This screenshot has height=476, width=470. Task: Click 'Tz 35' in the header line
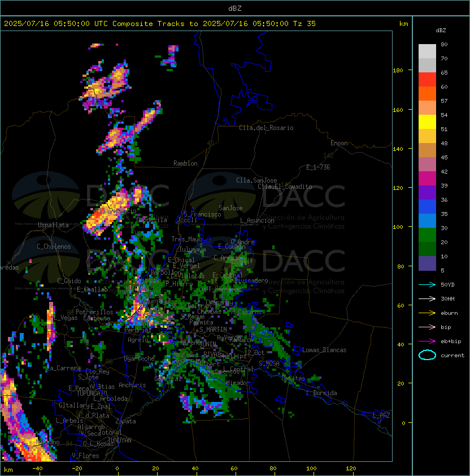[x=304, y=24]
